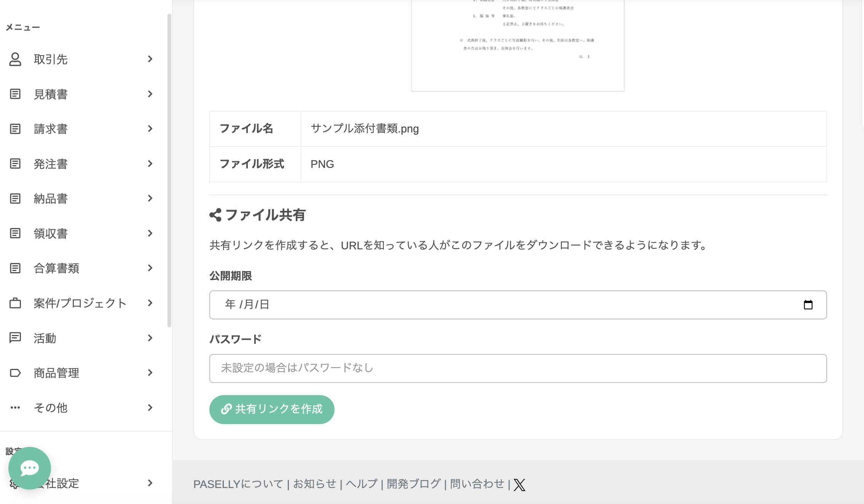Open the X social link in footer

(520, 485)
